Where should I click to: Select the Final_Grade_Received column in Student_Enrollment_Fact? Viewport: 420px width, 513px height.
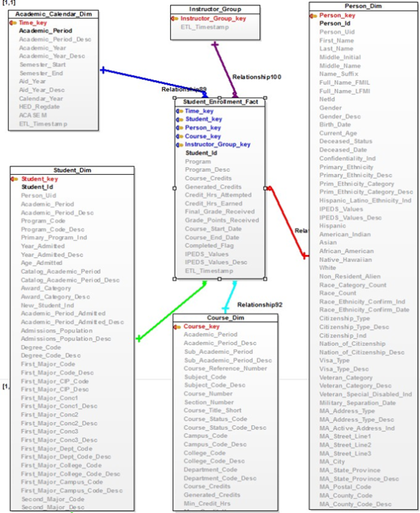(x=220, y=211)
